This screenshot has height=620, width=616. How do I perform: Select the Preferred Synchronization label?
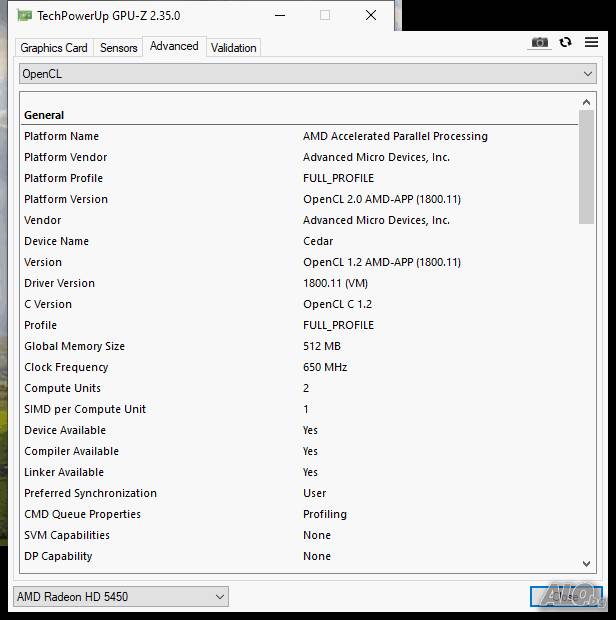tap(91, 493)
